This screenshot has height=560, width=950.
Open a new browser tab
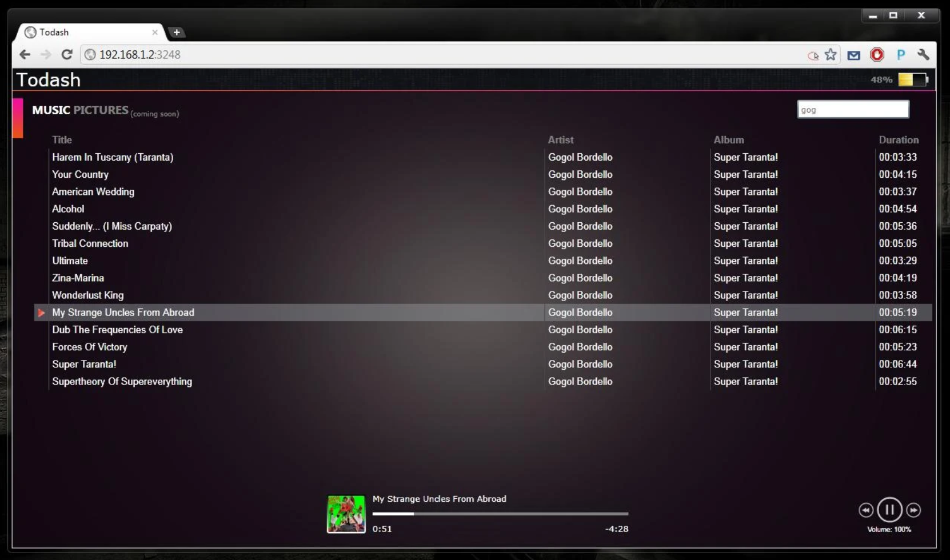point(177,32)
